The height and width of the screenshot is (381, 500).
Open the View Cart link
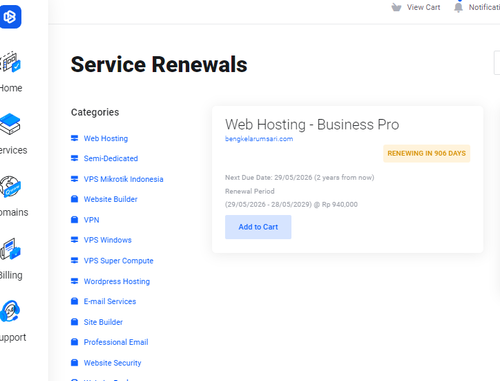click(423, 7)
